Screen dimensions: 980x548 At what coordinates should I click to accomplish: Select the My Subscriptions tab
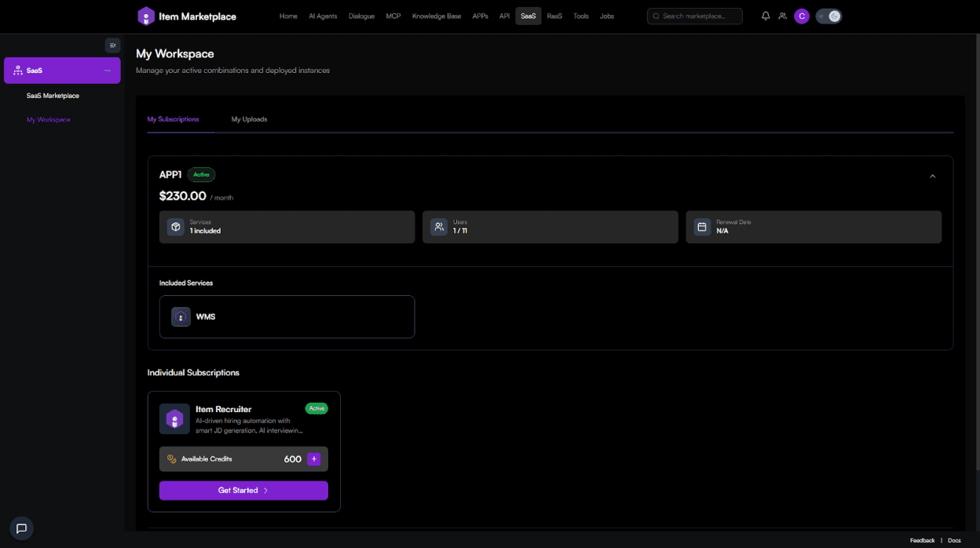click(x=174, y=119)
